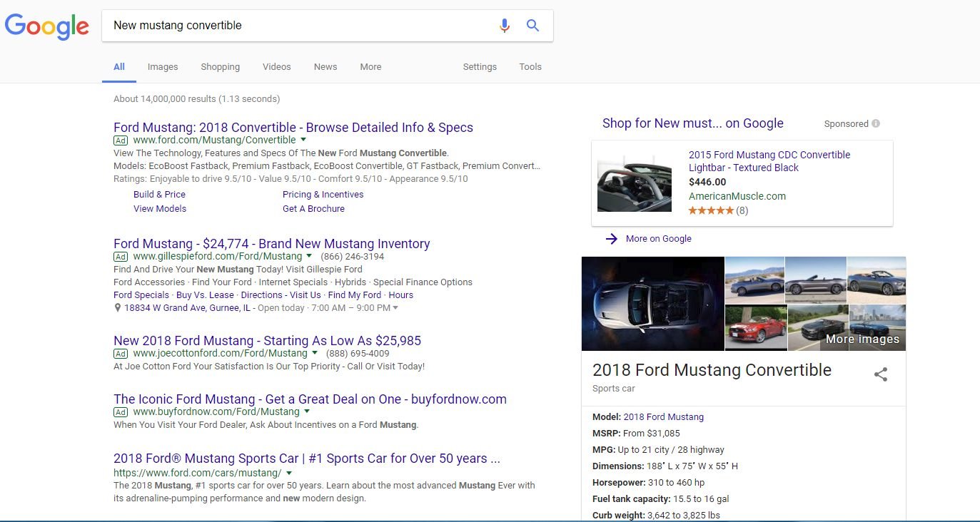980x522 pixels.
Task: Click the Hours link under Gillespie Ford
Action: click(401, 295)
